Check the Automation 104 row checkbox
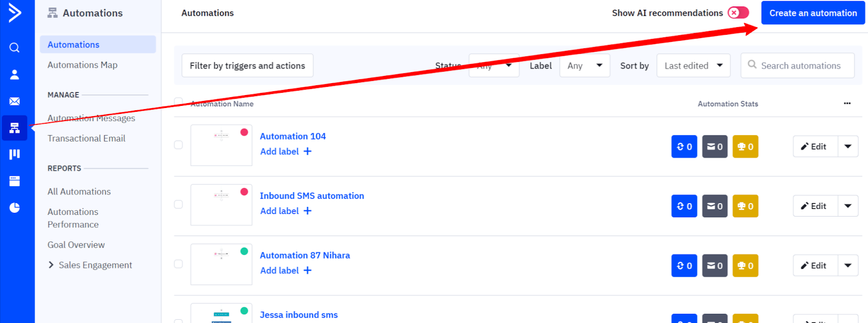Screen dimensions: 868x323 [x=178, y=145]
